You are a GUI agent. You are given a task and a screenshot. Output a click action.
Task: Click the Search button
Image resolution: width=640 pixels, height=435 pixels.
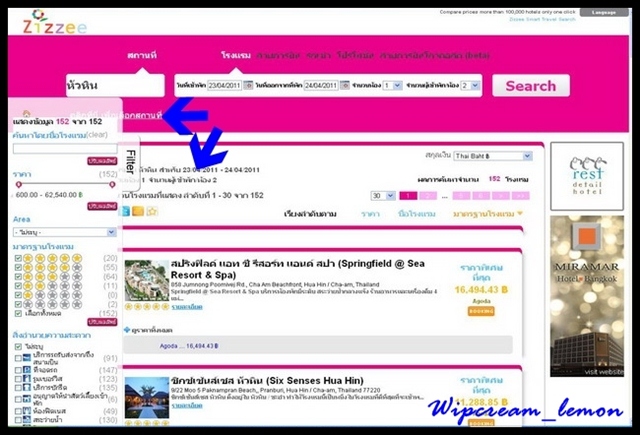click(x=531, y=86)
